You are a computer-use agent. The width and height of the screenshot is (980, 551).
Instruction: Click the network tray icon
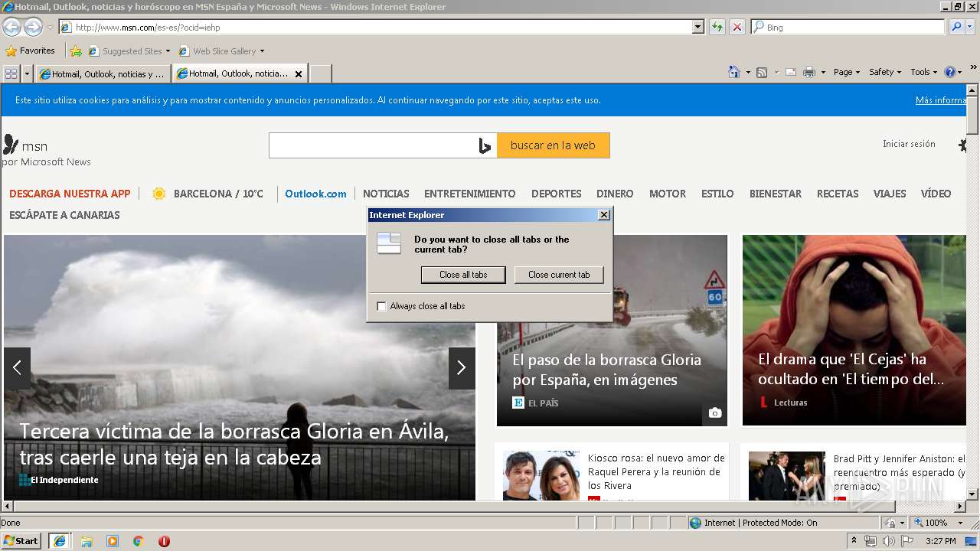[x=870, y=541]
